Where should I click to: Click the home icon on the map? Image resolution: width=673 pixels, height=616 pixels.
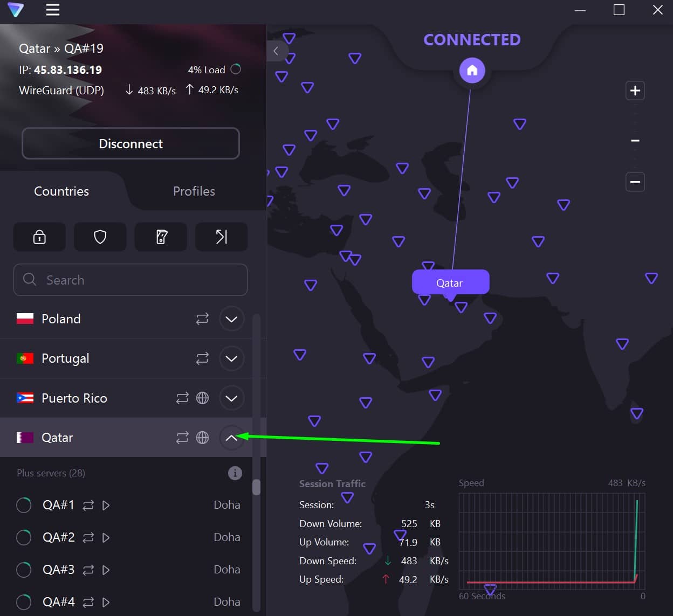[x=472, y=71]
